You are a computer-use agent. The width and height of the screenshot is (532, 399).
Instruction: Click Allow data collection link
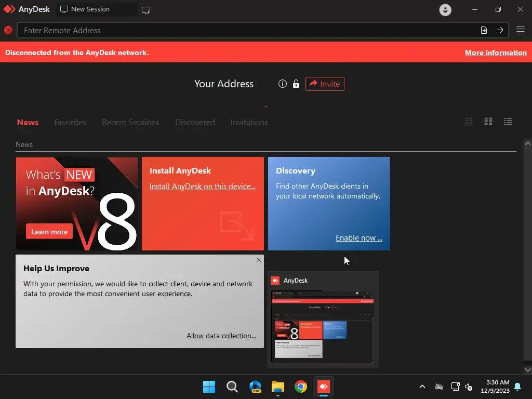[x=221, y=336]
